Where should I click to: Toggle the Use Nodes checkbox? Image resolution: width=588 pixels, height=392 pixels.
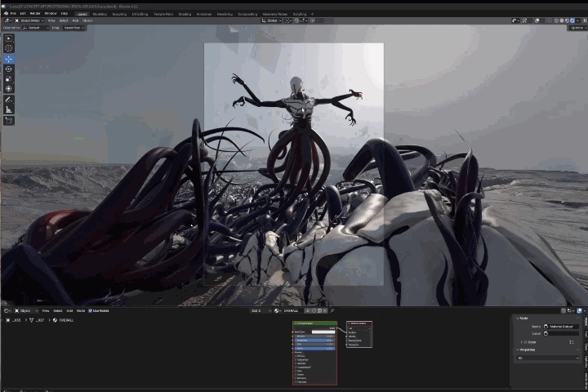(90, 310)
